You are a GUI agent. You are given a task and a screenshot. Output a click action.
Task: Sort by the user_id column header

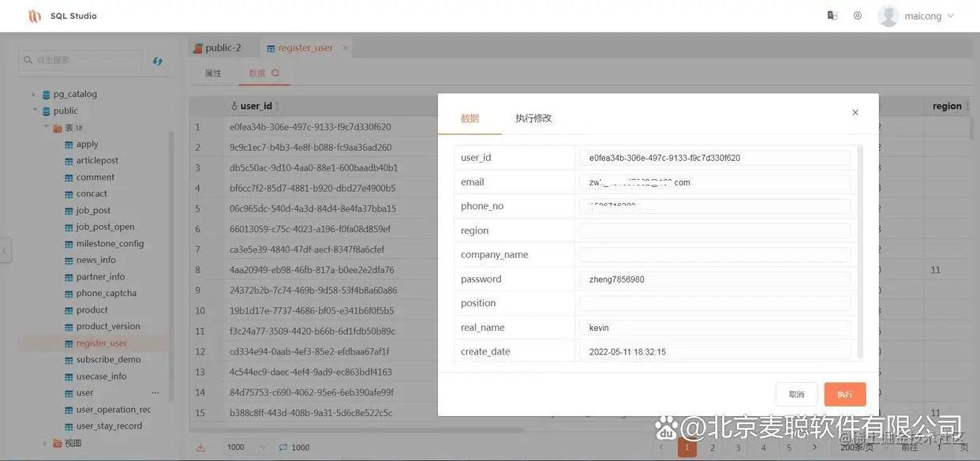pos(256,106)
